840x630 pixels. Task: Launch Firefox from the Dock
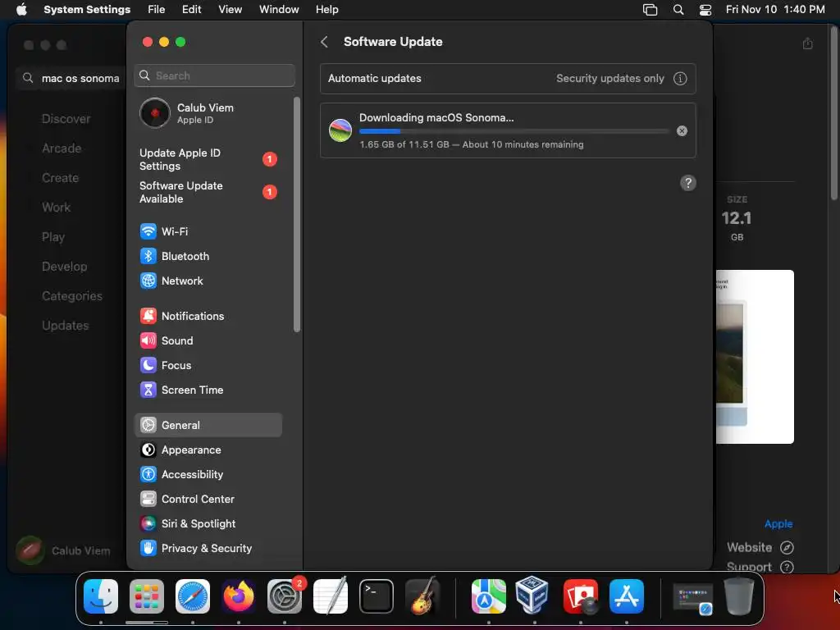pos(239,596)
